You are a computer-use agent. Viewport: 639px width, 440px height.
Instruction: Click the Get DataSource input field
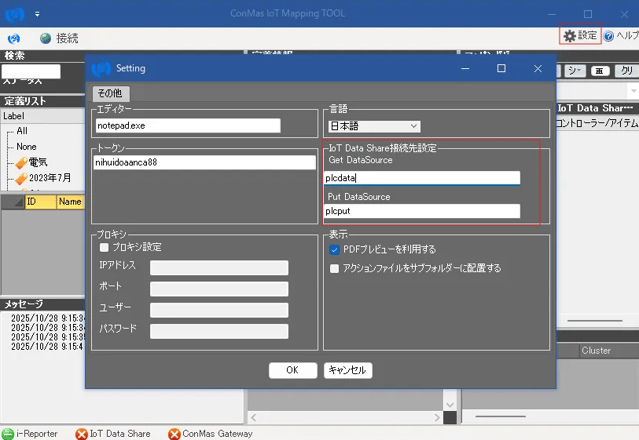click(x=423, y=178)
